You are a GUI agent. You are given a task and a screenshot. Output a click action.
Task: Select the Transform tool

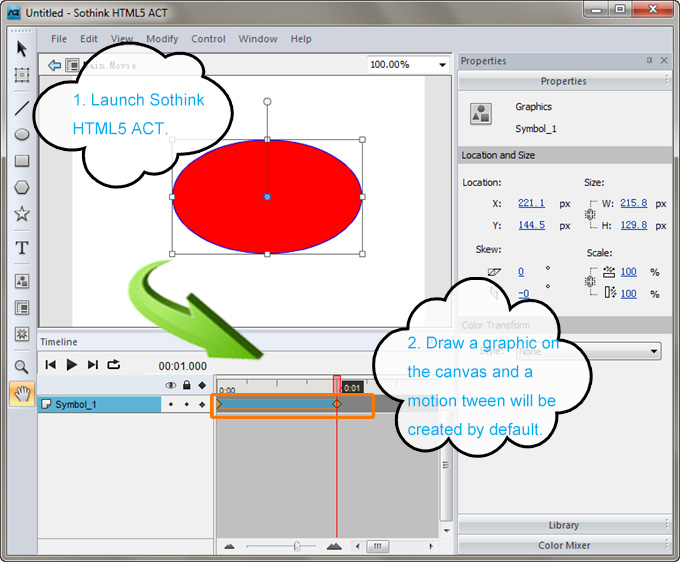pyautogui.click(x=22, y=75)
